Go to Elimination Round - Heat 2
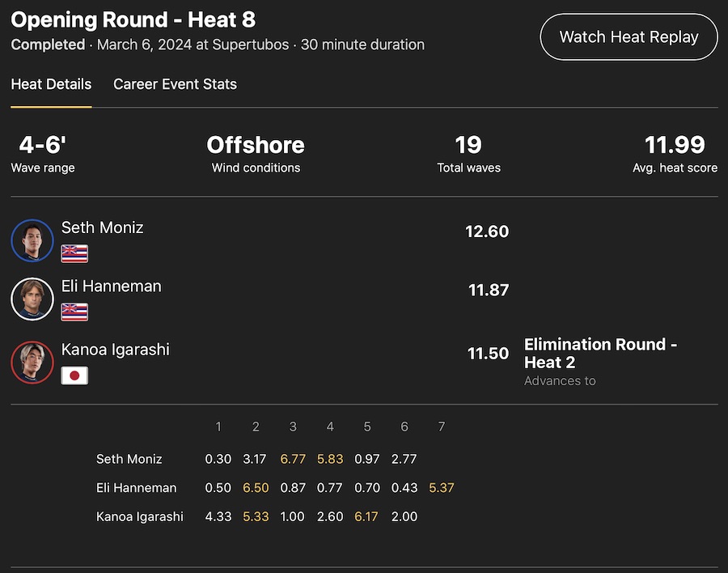Viewport: 728px width, 573px height. tap(600, 354)
